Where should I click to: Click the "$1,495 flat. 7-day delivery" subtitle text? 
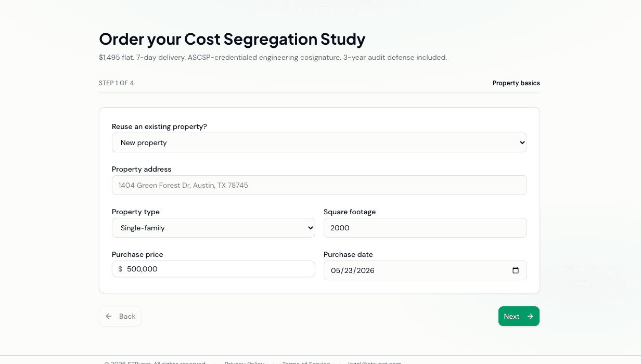click(x=273, y=57)
